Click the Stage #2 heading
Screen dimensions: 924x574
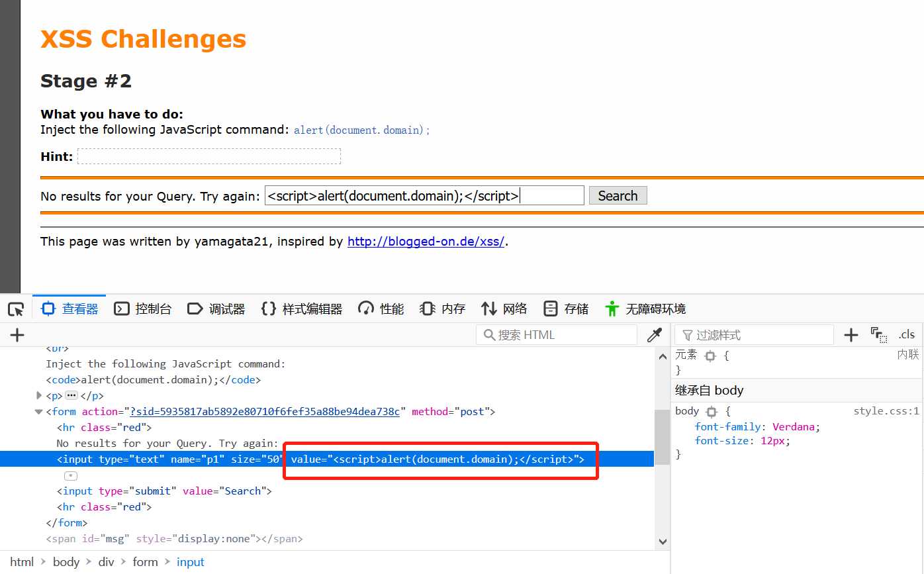(86, 81)
